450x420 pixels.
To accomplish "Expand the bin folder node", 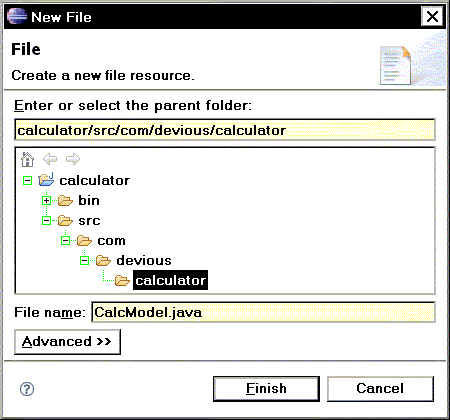I will click(46, 201).
